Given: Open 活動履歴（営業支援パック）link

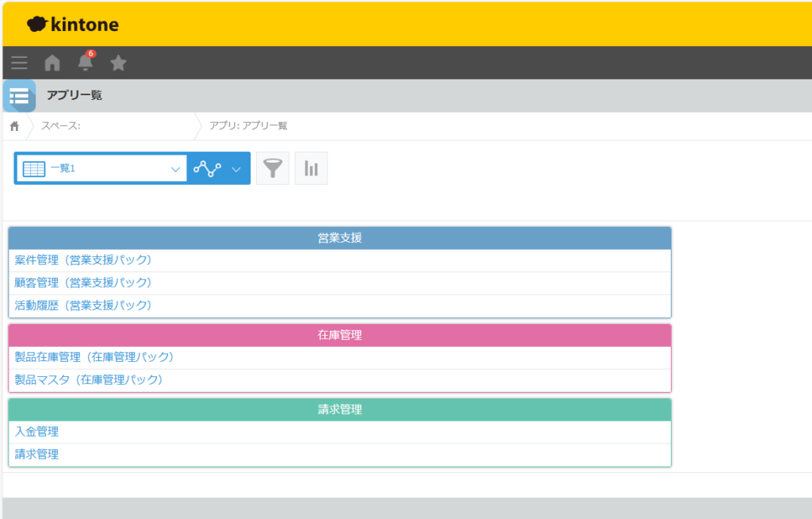Looking at the screenshot, I should point(82,306).
